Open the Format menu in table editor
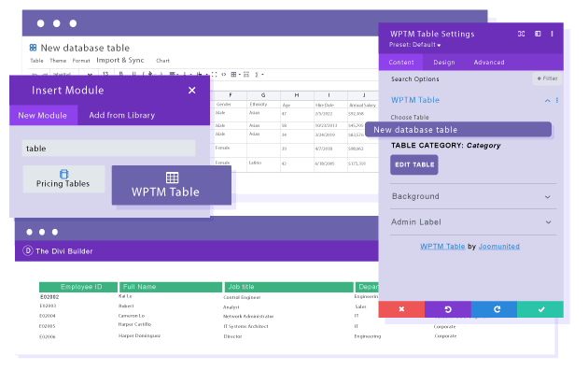This screenshot has height=370, width=588. pyautogui.click(x=81, y=61)
